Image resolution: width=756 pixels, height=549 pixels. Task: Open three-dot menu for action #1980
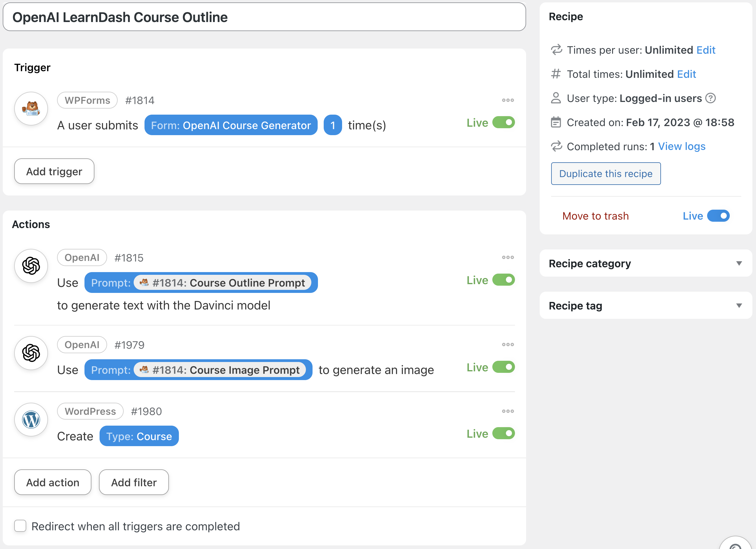pyautogui.click(x=508, y=411)
